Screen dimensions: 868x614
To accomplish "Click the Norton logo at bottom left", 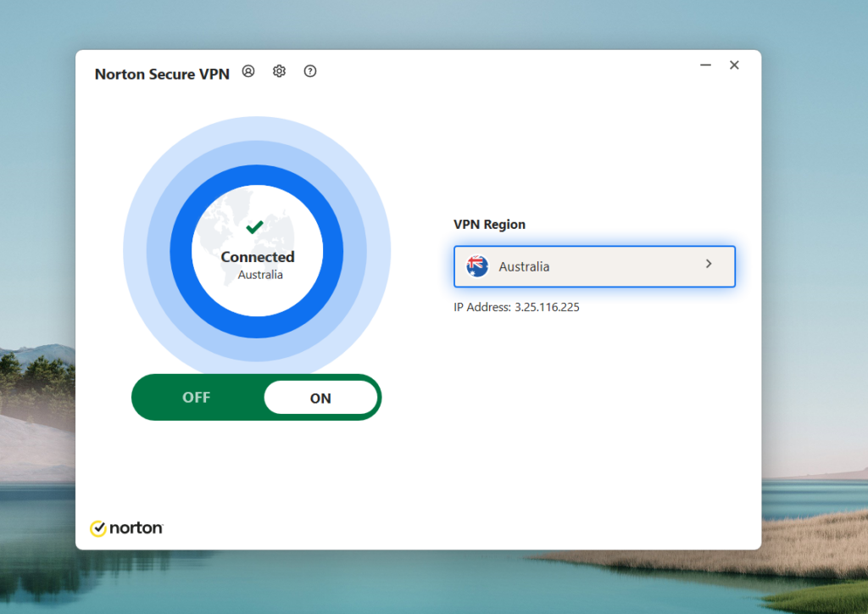I will 126,527.
